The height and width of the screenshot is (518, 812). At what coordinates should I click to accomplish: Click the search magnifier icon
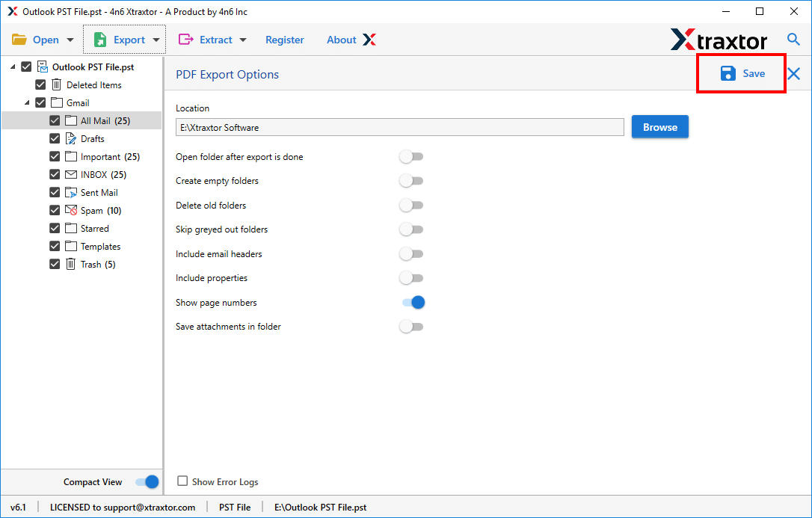(x=793, y=40)
